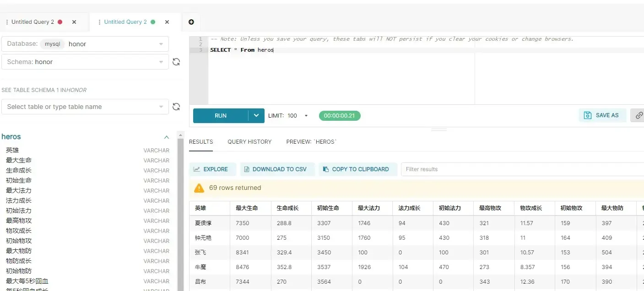Select the 英雄 column header in results
Screen dimensions: 644x291
[x=200, y=208]
